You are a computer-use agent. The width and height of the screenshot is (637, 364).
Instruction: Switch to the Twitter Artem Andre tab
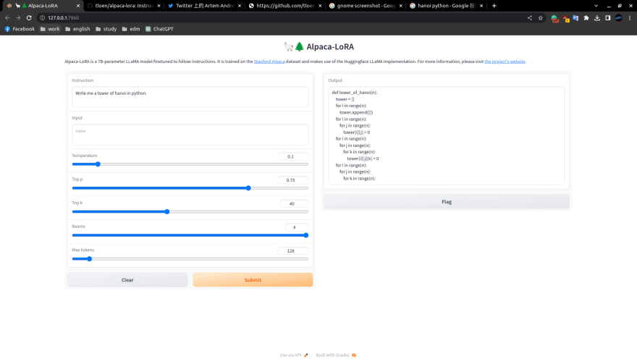[204, 6]
